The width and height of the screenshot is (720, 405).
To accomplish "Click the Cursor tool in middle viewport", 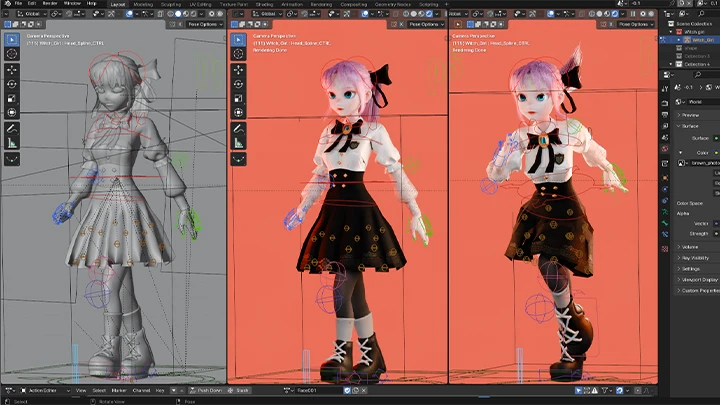I will click(238, 54).
